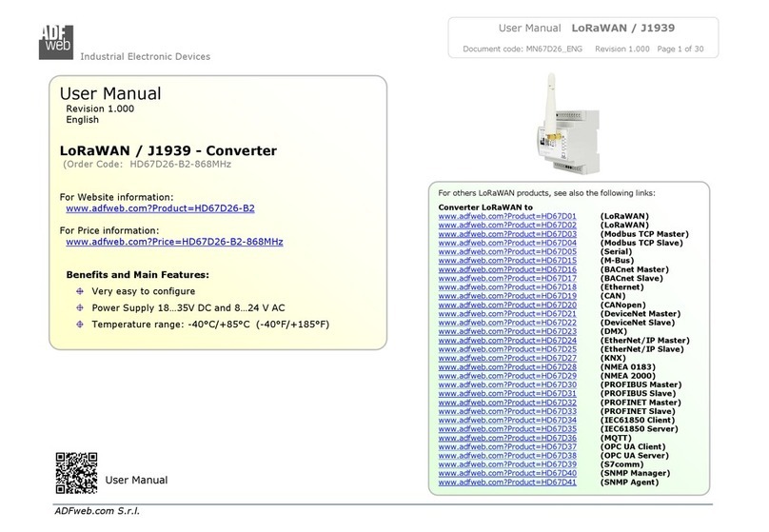Open the HD67D21 DeviceNet Master link
769x532 pixels.
[x=507, y=314]
